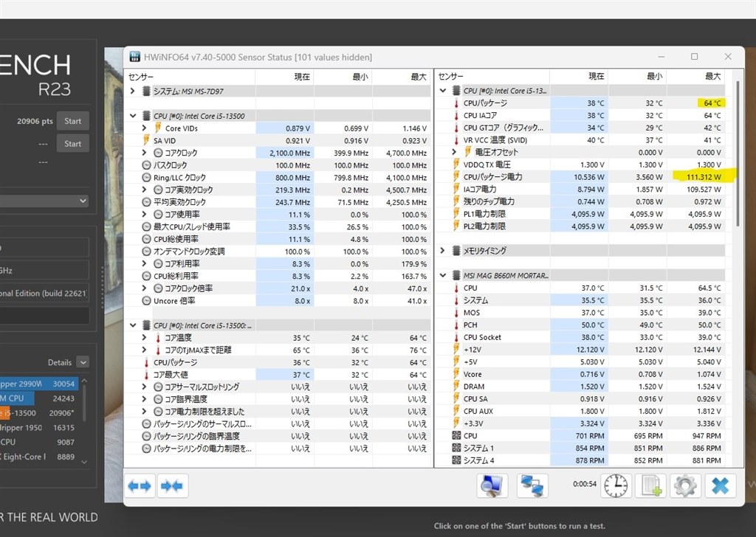This screenshot has width=756, height=537.
Task: Click the right sensor pane vertical scrollbar
Action: click(738, 154)
